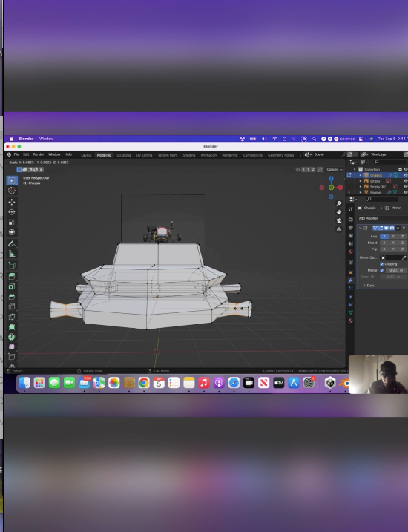Select the Bevel tool
This screenshot has width=408, height=532.
(12, 297)
